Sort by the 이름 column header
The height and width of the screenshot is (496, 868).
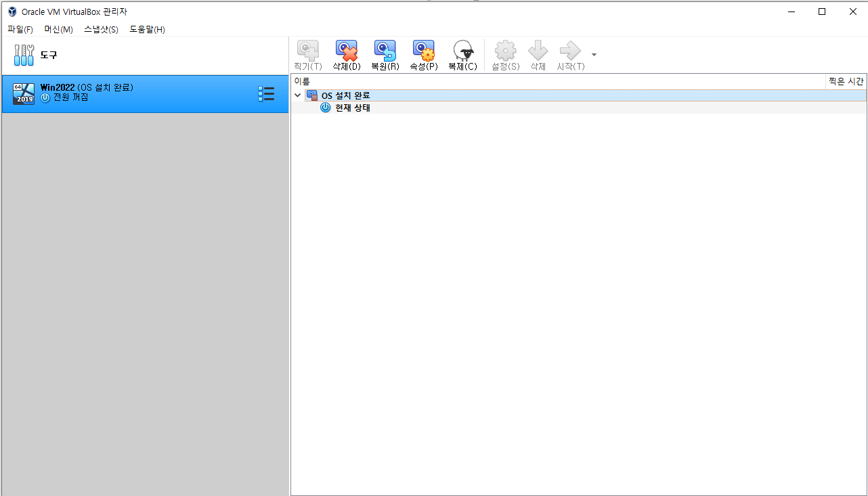[559, 81]
